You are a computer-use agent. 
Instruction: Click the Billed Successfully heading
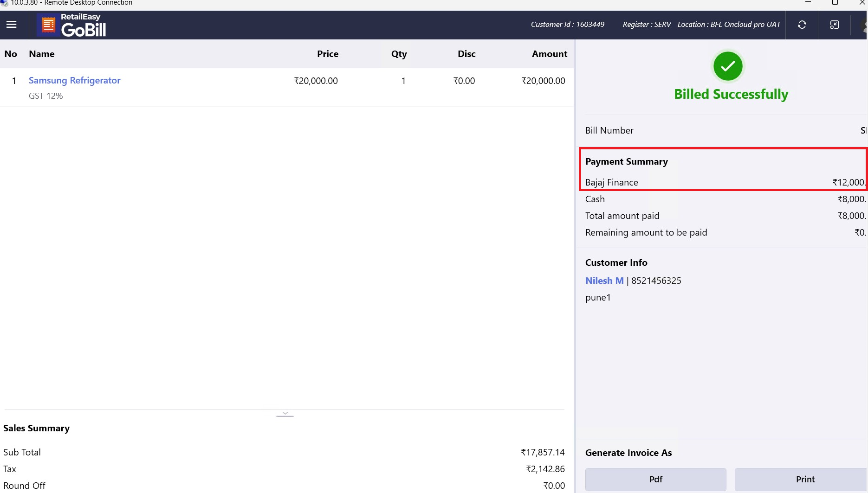(x=731, y=94)
